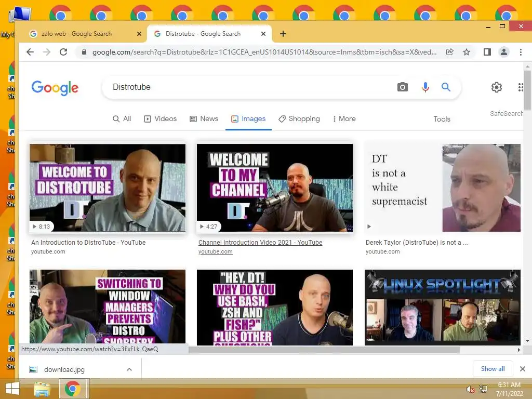Reload the current Google page
This screenshot has width=532, height=399.
tap(63, 52)
